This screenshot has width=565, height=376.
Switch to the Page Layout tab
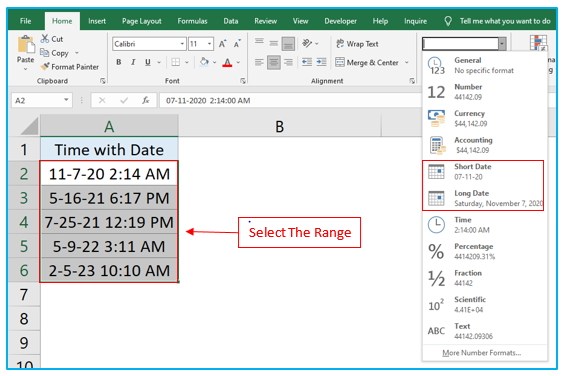click(x=142, y=21)
